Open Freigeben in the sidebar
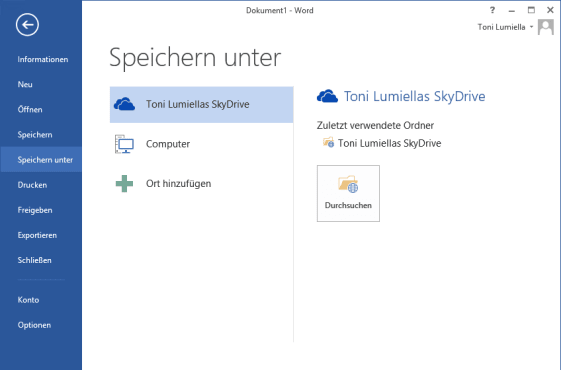Image resolution: width=561 pixels, height=370 pixels. point(35,210)
